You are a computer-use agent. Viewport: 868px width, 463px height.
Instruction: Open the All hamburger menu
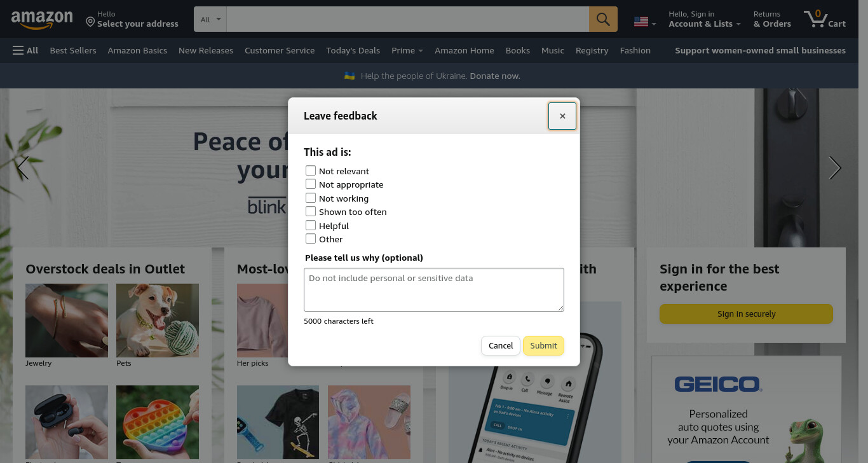pos(25,50)
